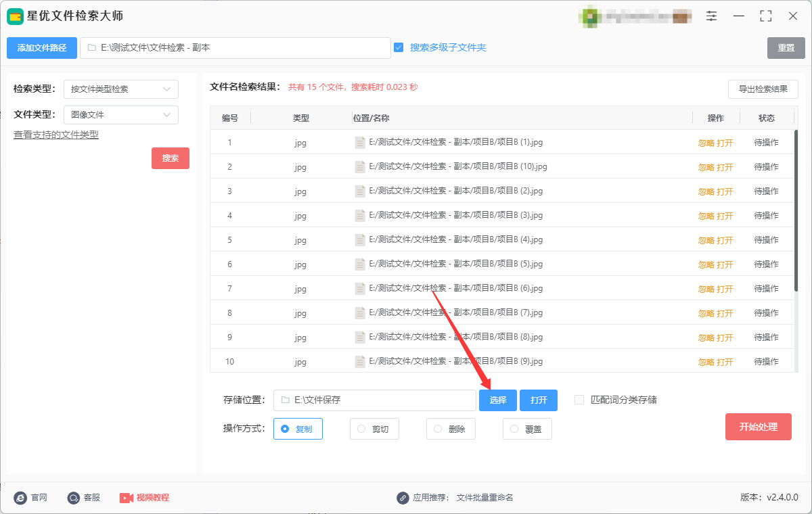Click file icon of 项目B (5).jpg row

pos(360,264)
